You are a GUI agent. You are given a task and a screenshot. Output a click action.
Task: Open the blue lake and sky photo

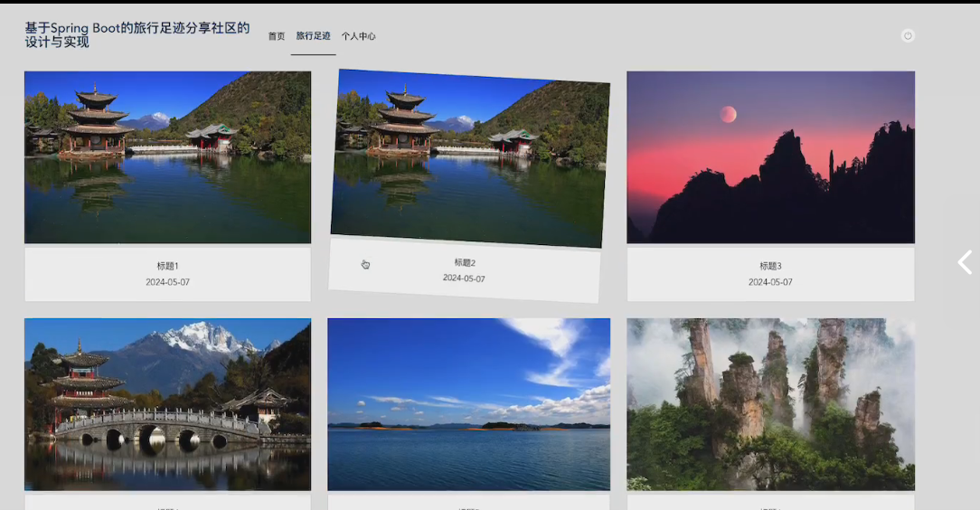point(468,404)
